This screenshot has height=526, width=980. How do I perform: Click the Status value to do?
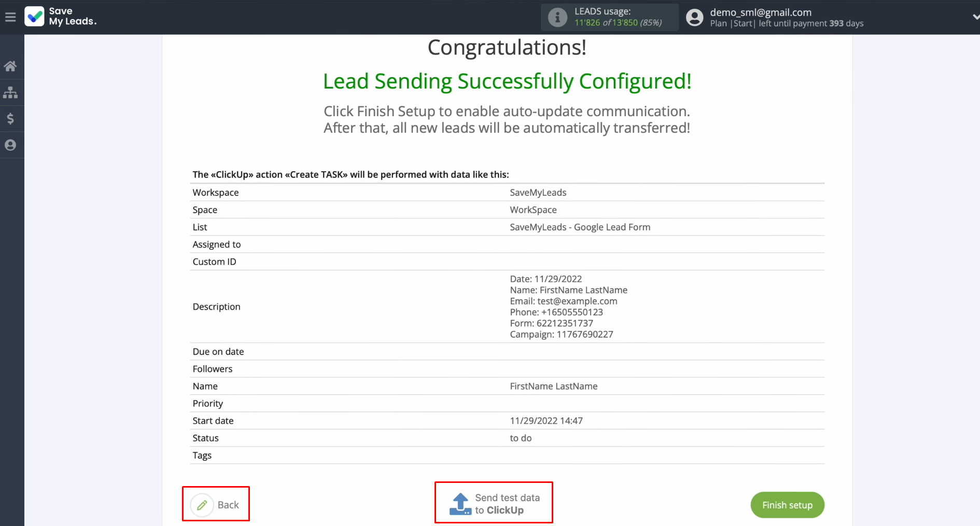(521, 438)
